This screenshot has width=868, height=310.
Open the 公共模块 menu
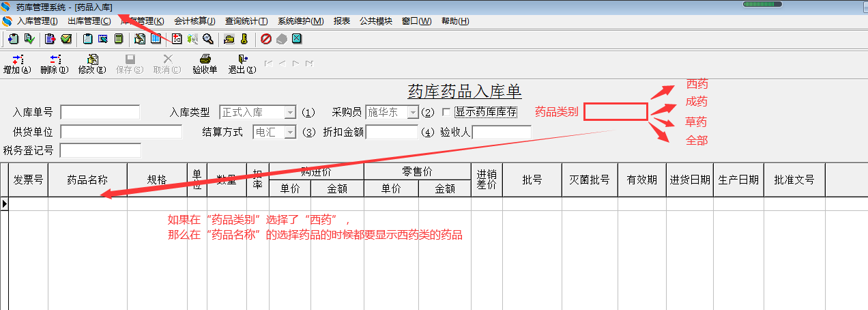376,21
